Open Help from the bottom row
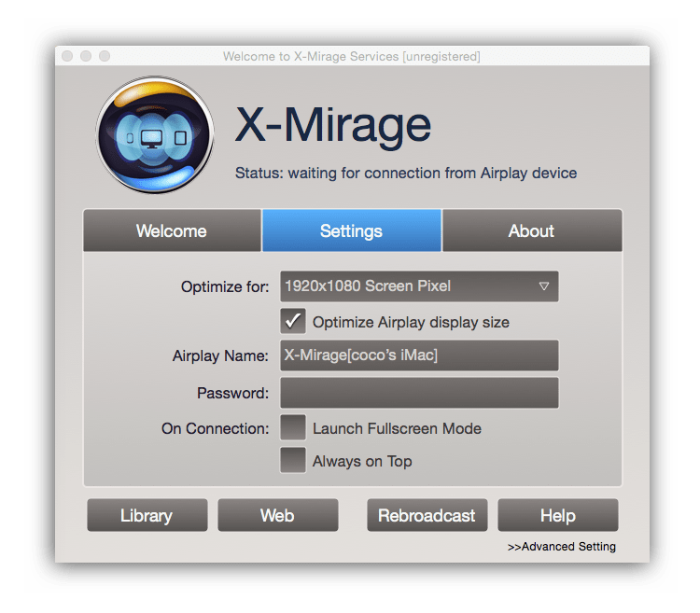The image size is (700, 613). 557,515
